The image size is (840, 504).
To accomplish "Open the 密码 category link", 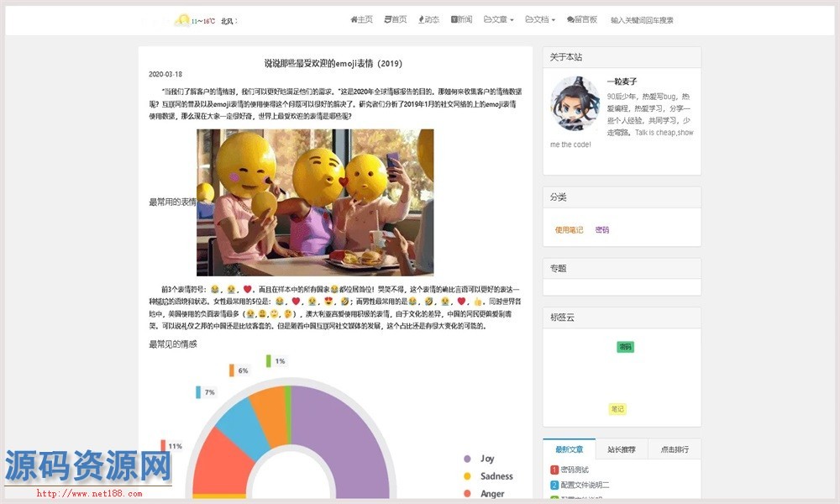I will [x=602, y=230].
